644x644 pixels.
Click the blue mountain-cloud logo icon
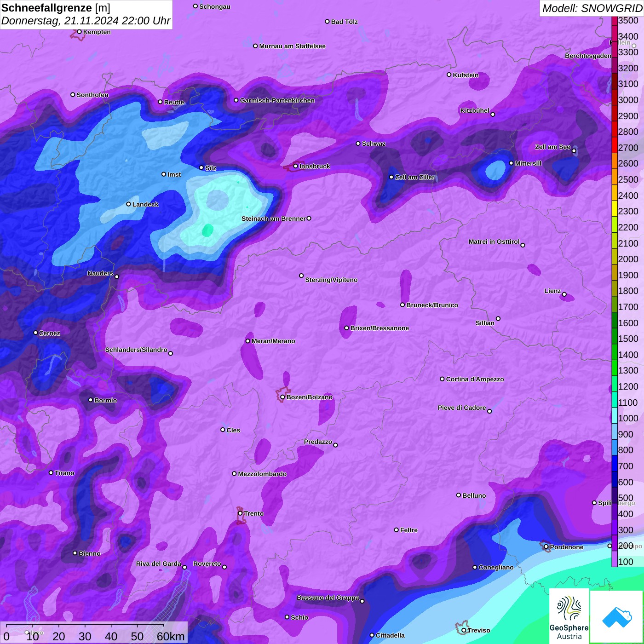coord(617,617)
